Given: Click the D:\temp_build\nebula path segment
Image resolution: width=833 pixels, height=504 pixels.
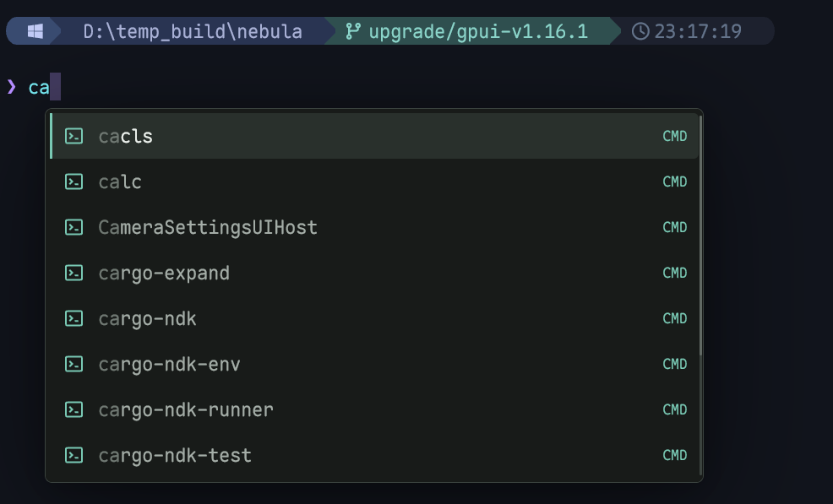Looking at the screenshot, I should [x=193, y=31].
